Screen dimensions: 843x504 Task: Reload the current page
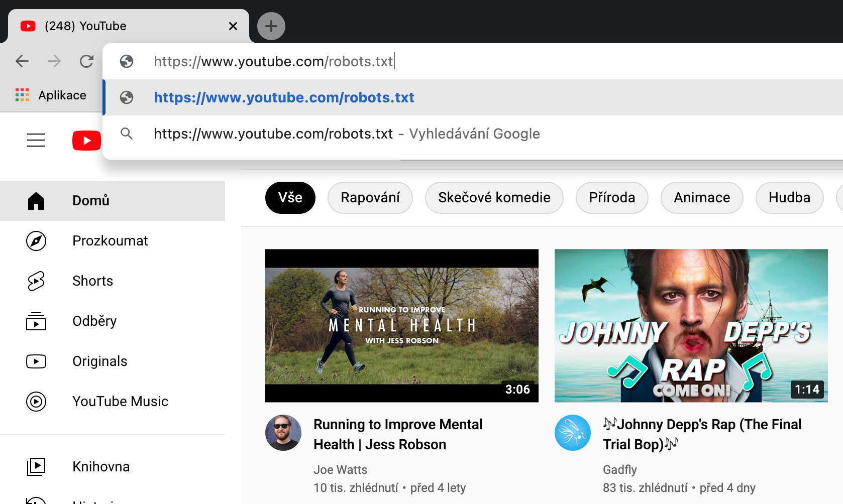point(86,61)
